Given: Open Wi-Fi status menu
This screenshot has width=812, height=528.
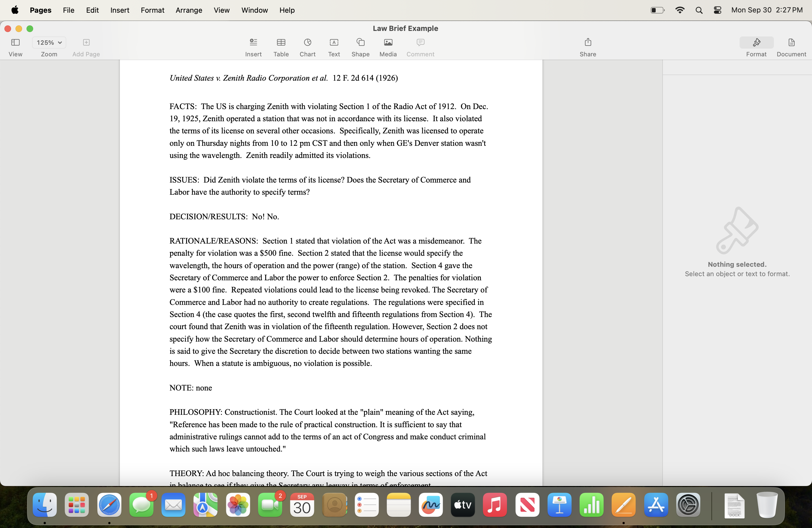Looking at the screenshot, I should point(680,10).
